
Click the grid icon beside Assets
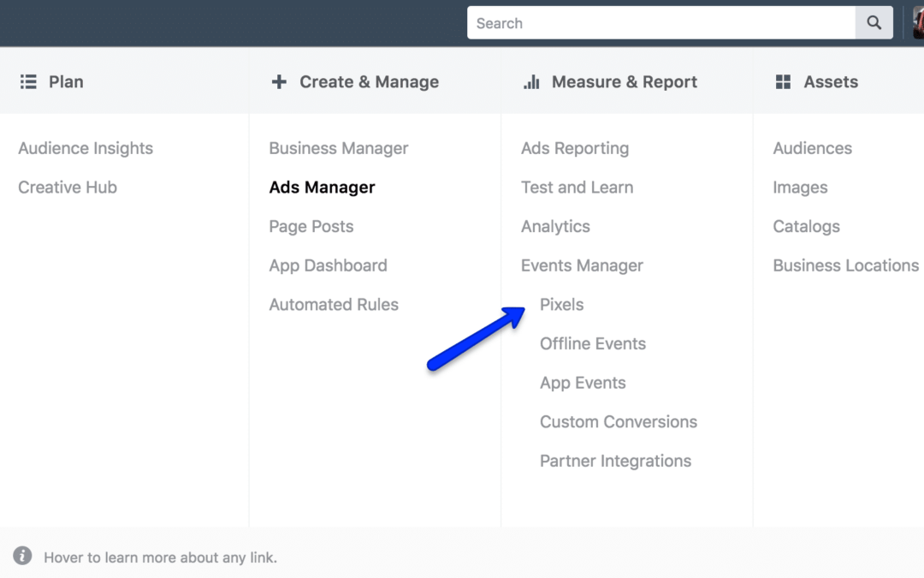point(783,81)
